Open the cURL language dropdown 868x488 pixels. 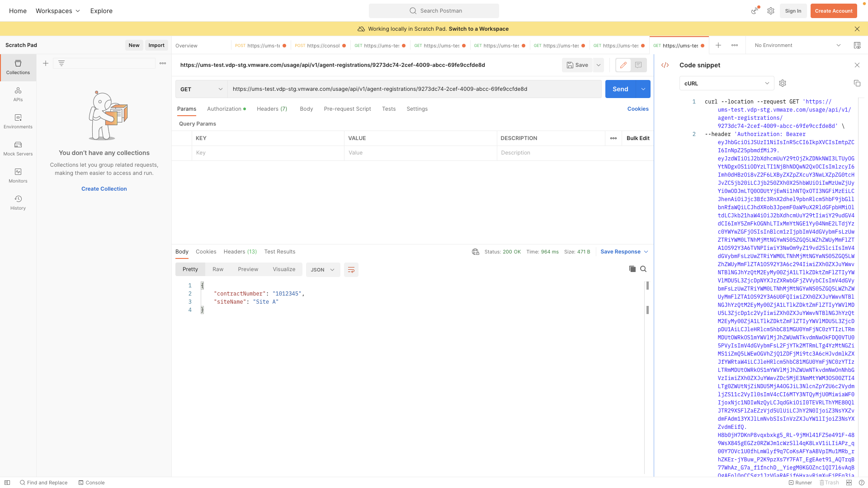(x=726, y=83)
